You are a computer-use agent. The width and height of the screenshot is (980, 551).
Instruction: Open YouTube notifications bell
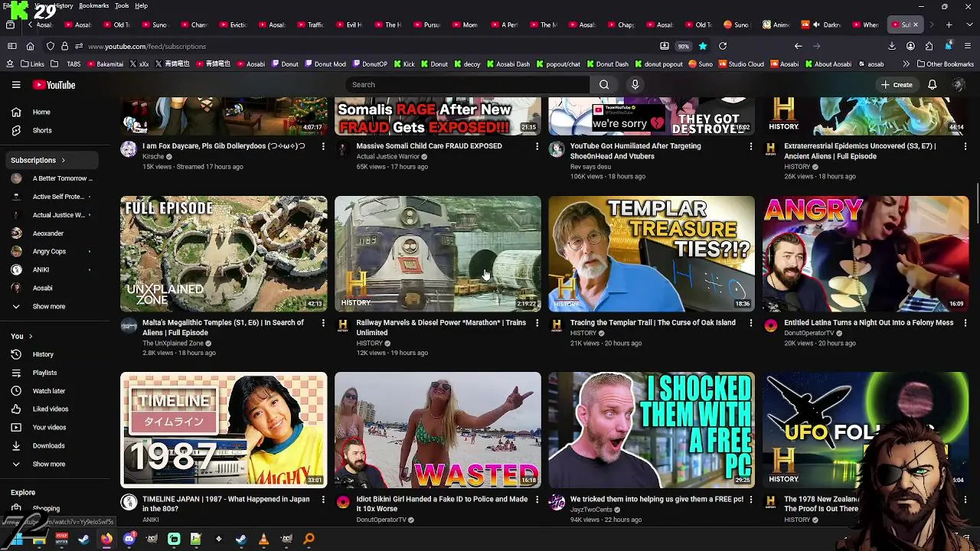[932, 85]
